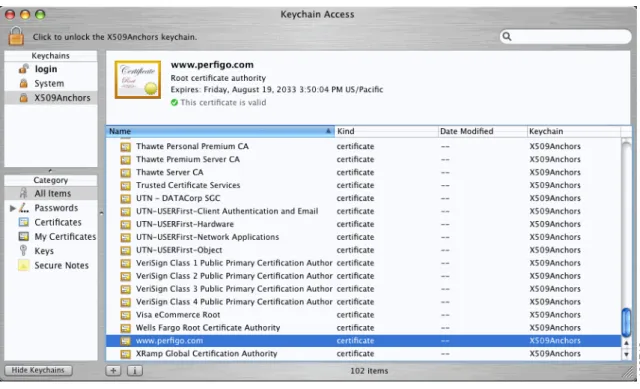This screenshot has height=389, width=640.
Task: Click the Secure Notes yellow note icon
Action: pos(24,265)
